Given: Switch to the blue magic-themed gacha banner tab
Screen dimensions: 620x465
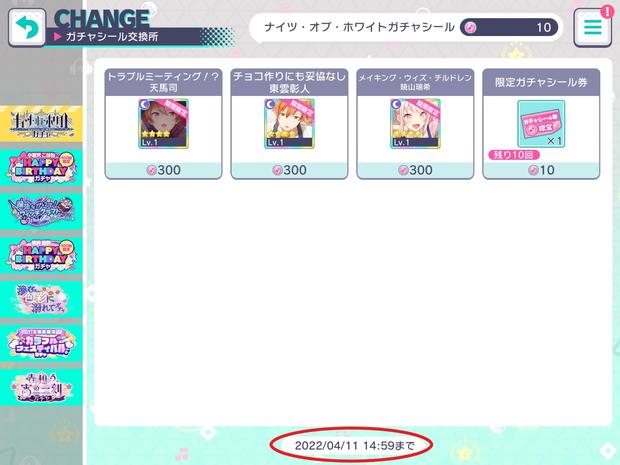Looking at the screenshot, I should pos(41,211).
